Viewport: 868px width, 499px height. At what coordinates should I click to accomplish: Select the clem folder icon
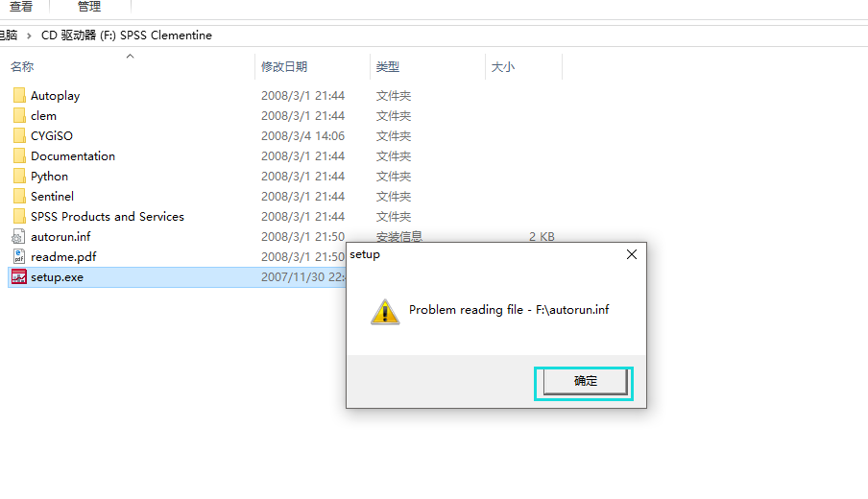click(x=19, y=115)
